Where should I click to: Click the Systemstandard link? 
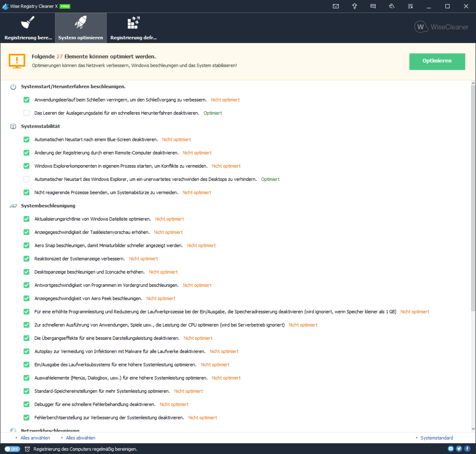(437, 438)
